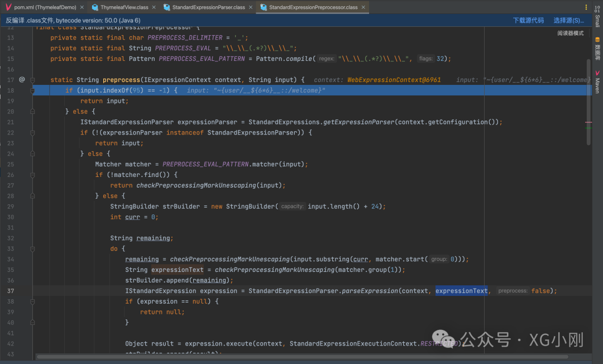Image resolution: width=603 pixels, height=364 pixels.
Task: Collapse the if block at line 18
Action: (x=33, y=90)
